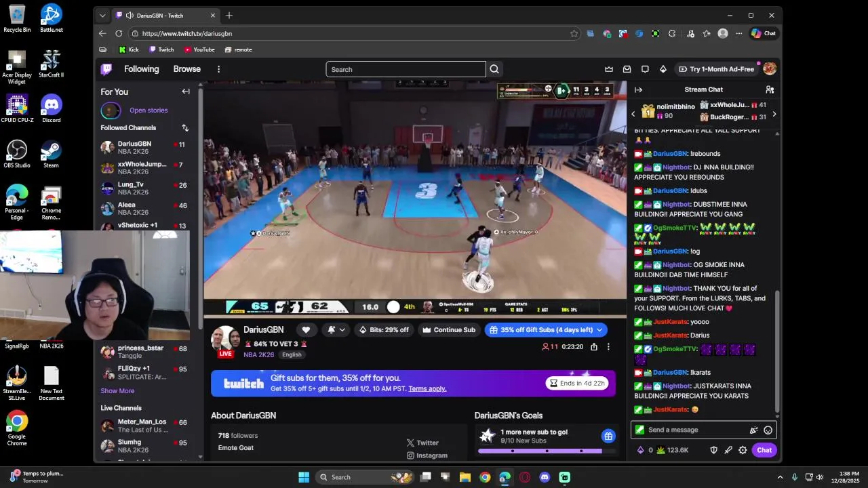The height and width of the screenshot is (488, 868).
Task: Click the Twitch search field
Action: [406, 69]
